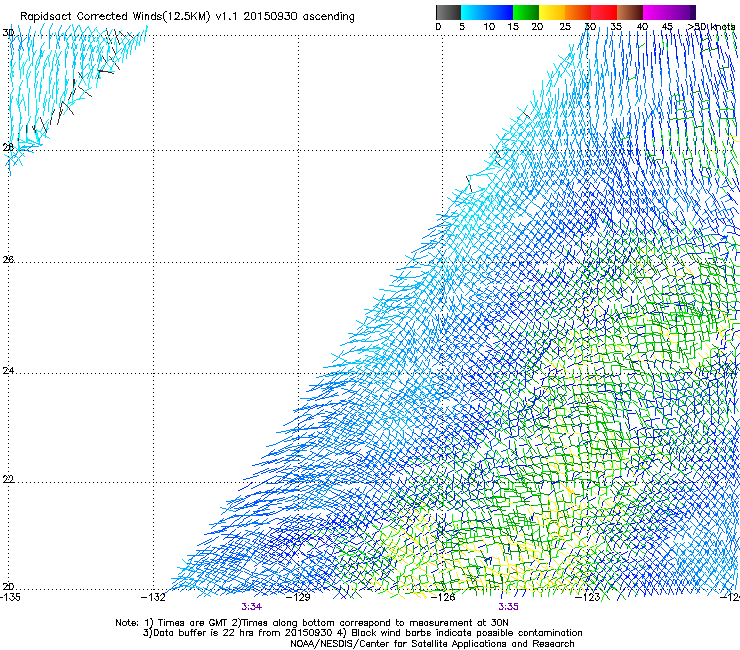740x650 pixels.
Task: Click the longitude label '-123'
Action: pyautogui.click(x=587, y=597)
